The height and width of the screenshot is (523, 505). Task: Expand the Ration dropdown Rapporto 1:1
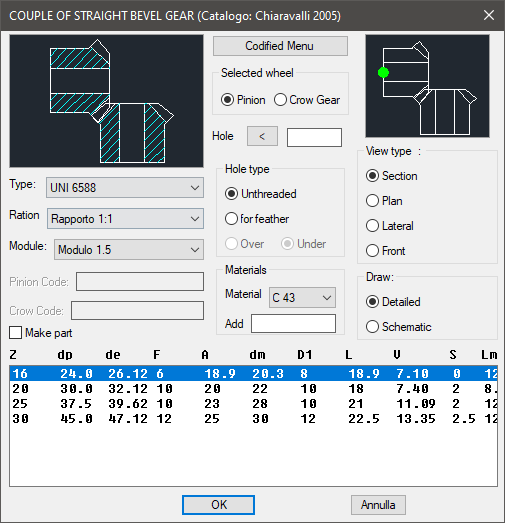coord(125,219)
